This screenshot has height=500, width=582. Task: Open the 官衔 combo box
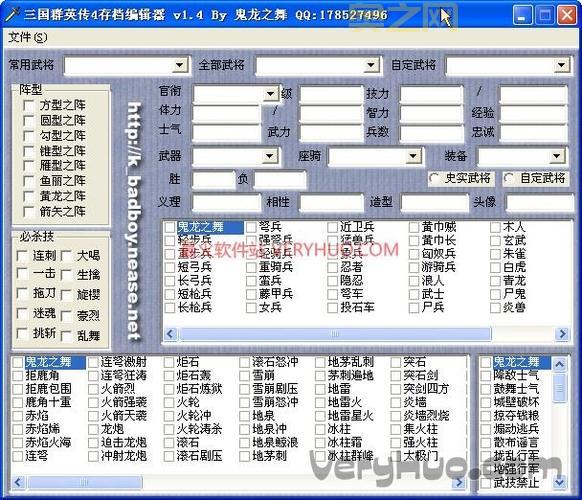pos(271,94)
